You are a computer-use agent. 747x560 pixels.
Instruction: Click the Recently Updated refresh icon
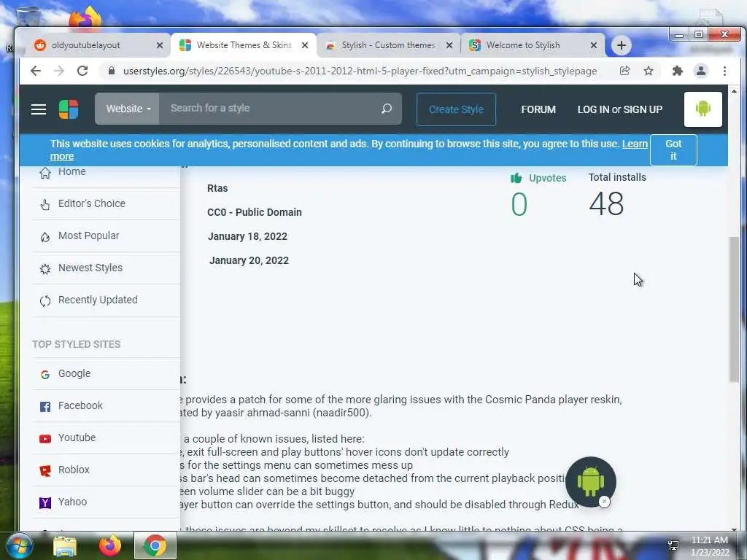point(44,300)
